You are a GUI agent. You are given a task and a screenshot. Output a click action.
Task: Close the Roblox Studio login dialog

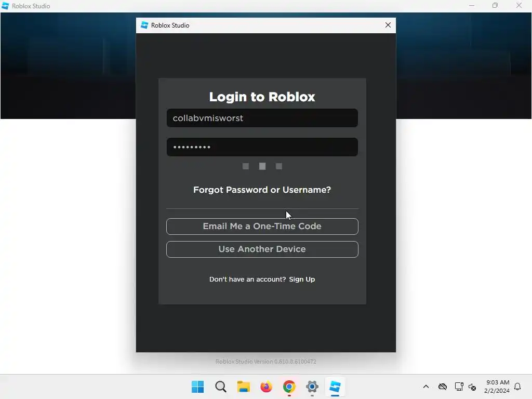click(x=388, y=25)
